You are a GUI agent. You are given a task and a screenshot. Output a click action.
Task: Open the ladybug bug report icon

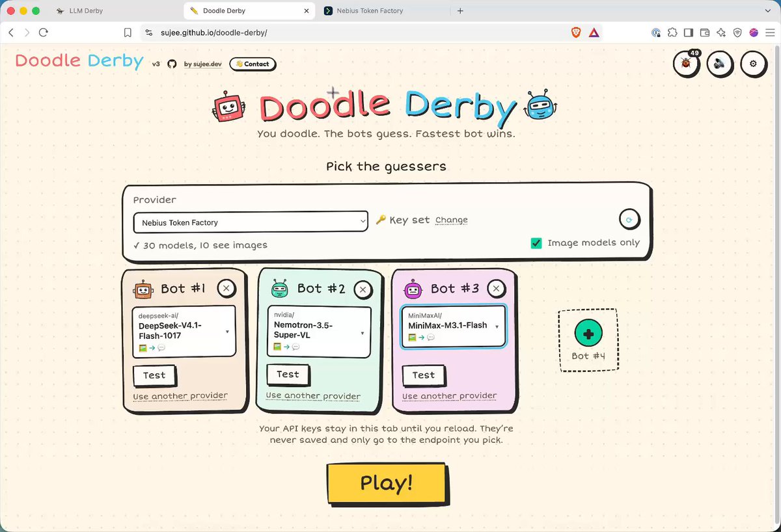686,64
